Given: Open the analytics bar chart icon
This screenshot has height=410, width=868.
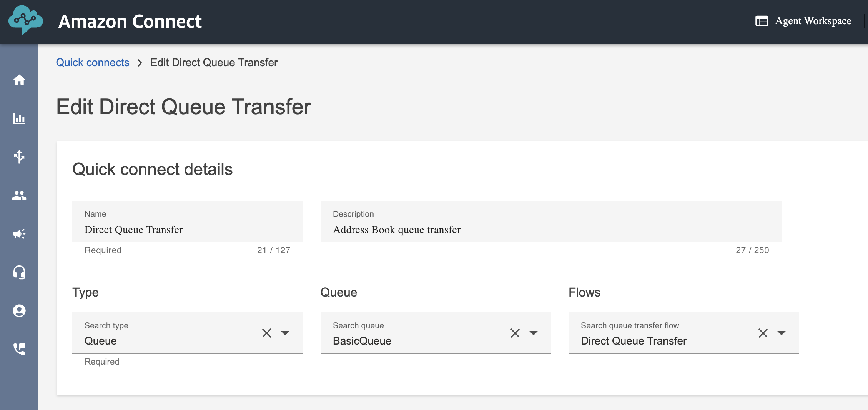Looking at the screenshot, I should (x=19, y=118).
